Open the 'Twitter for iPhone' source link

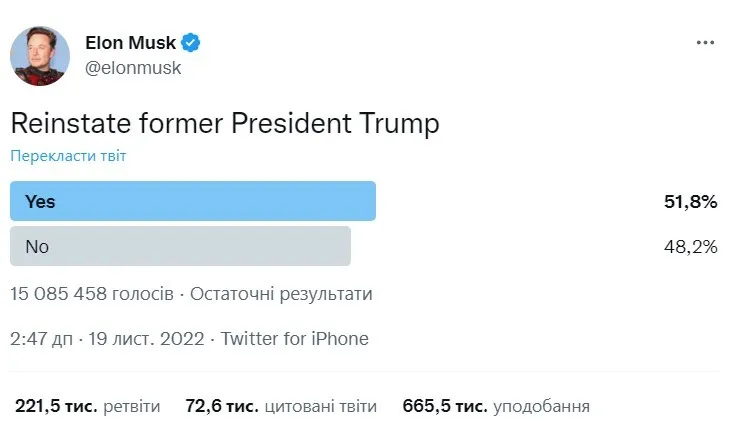pos(294,339)
